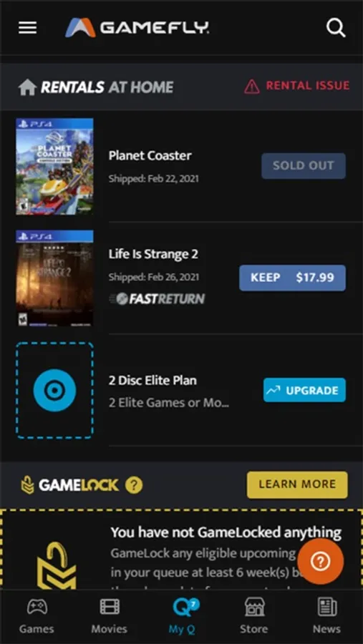Open the orange help bubble

pos(320,562)
